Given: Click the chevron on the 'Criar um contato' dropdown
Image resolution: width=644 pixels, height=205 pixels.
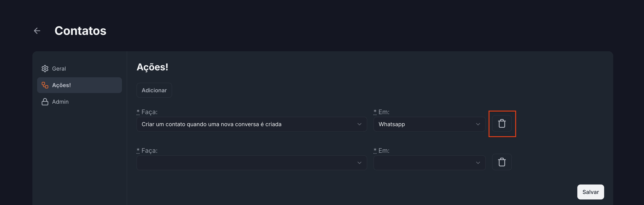Looking at the screenshot, I should [359, 124].
